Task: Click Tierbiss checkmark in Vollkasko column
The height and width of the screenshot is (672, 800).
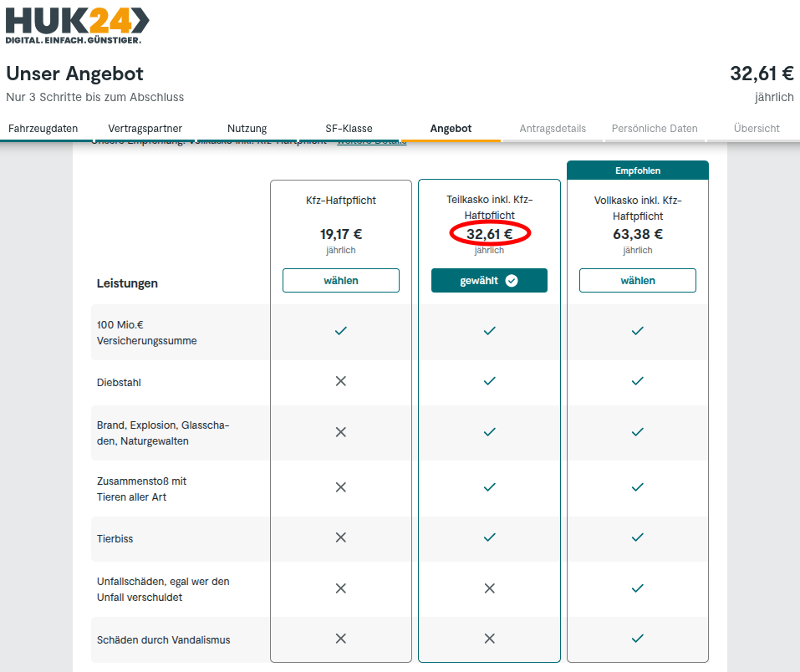Action: [638, 537]
